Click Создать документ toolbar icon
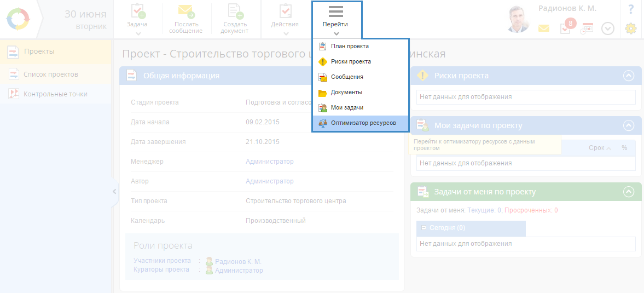The width and height of the screenshot is (644, 293). (x=235, y=11)
